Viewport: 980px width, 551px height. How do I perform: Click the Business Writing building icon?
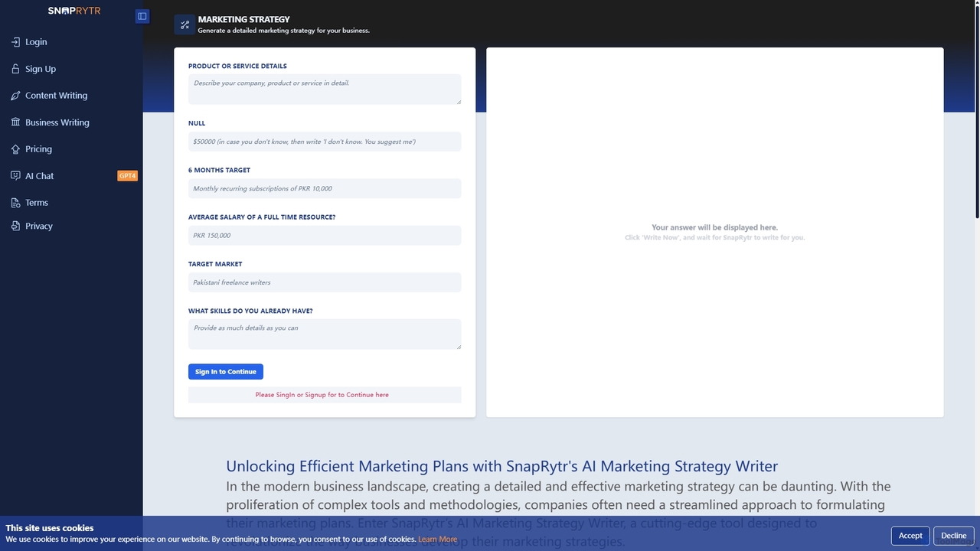click(x=15, y=122)
